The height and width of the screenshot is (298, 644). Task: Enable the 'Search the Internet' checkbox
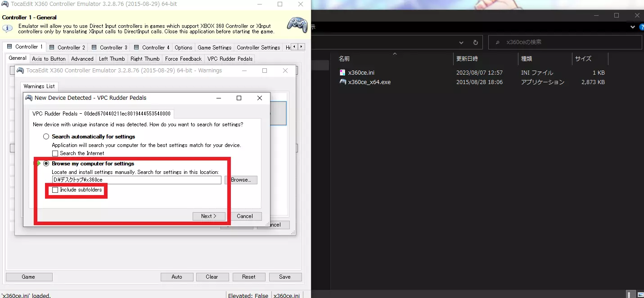click(x=55, y=153)
